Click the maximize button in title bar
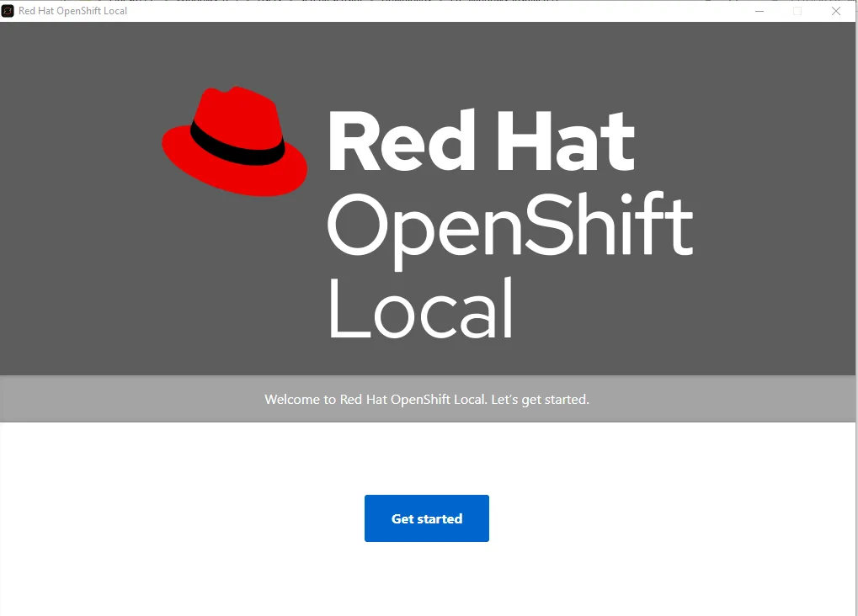Image resolution: width=858 pixels, height=616 pixels. [x=798, y=11]
